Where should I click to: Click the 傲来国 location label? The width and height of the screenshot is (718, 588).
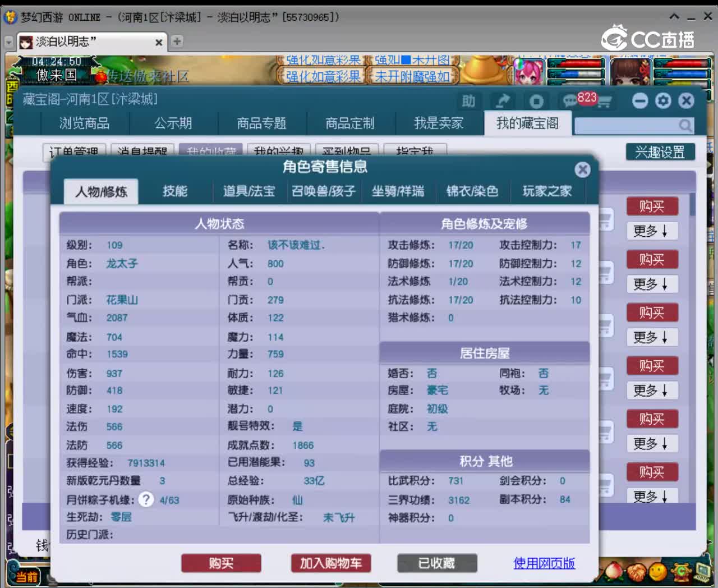coord(56,75)
